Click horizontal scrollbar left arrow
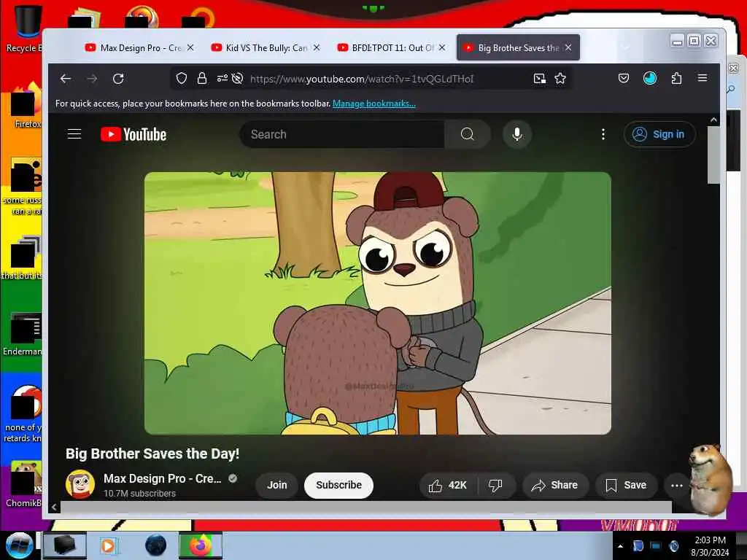 [54, 507]
